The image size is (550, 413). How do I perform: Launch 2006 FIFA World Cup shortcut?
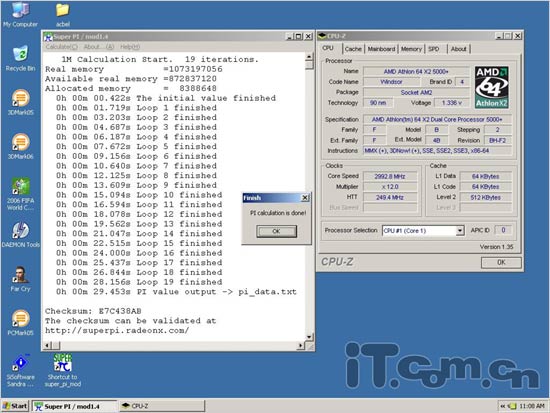(20, 194)
